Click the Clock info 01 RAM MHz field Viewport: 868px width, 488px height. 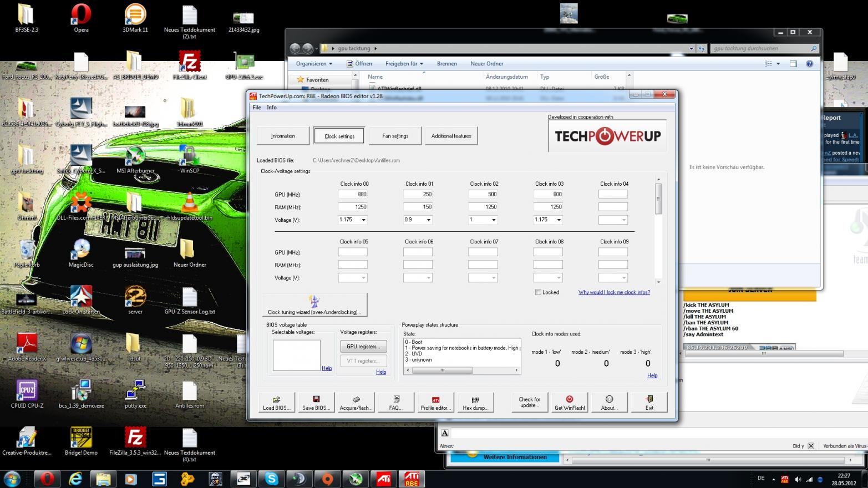point(418,207)
